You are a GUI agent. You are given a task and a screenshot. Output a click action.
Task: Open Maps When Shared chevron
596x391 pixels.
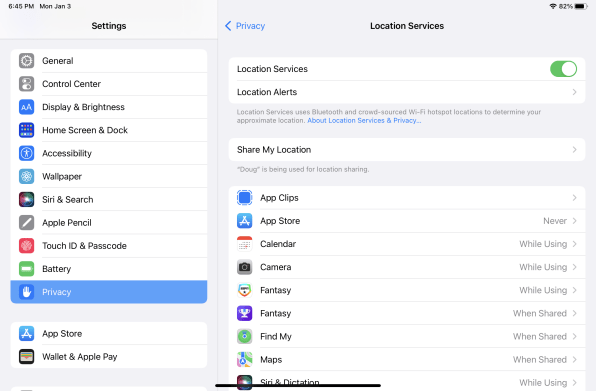point(574,360)
